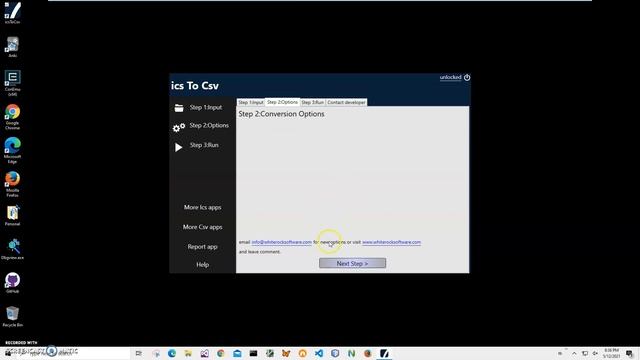Image resolution: width=640 pixels, height=360 pixels.
Task: Switch to the Step 1:Input tab
Action: (x=251, y=102)
